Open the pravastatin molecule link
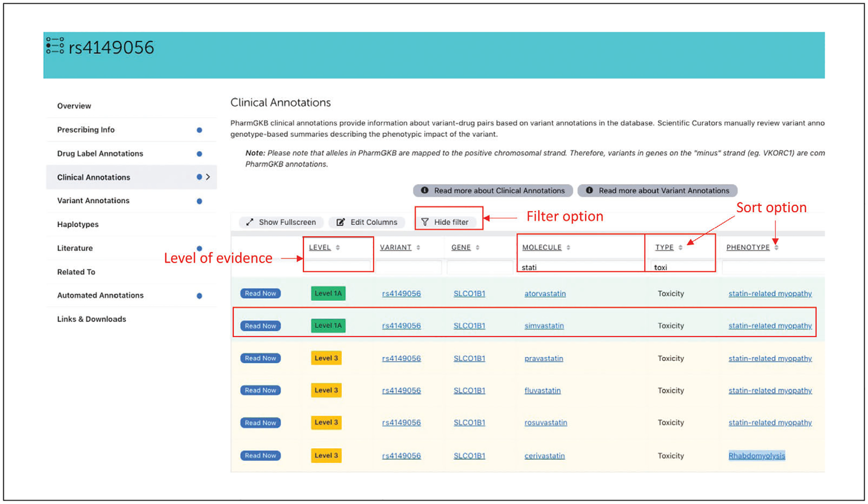The height and width of the screenshot is (504, 868). (544, 358)
